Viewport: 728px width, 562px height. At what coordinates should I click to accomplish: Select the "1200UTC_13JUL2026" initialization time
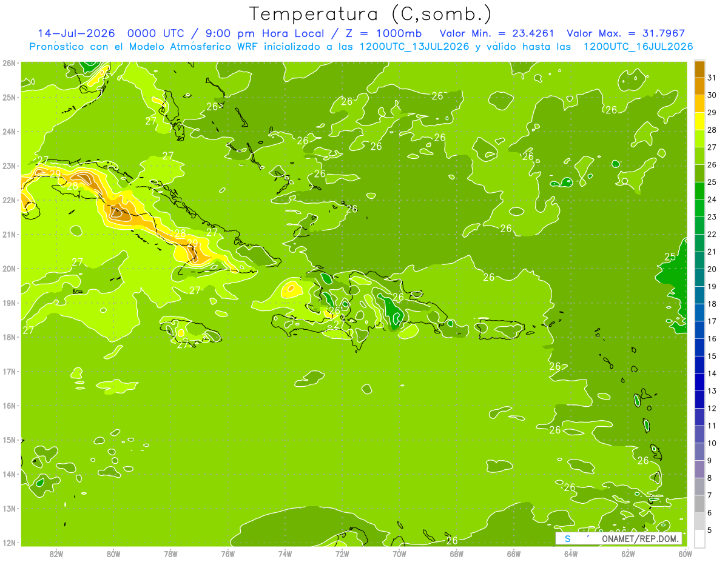click(414, 47)
